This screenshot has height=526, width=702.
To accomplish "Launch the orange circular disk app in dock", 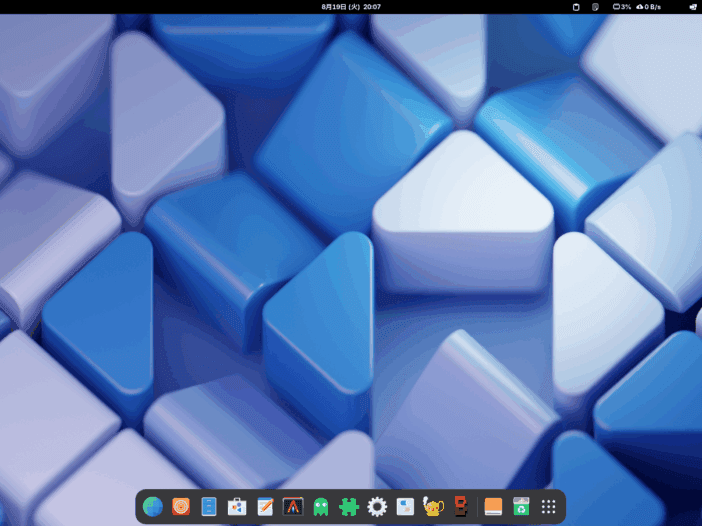I will point(181,507).
